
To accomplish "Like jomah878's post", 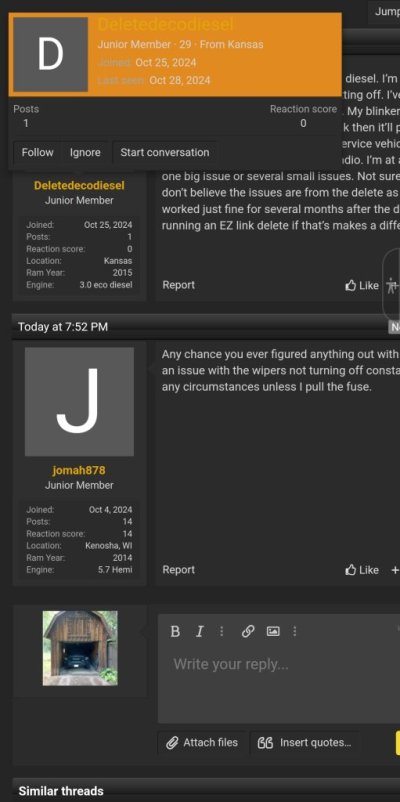I will click(x=362, y=570).
